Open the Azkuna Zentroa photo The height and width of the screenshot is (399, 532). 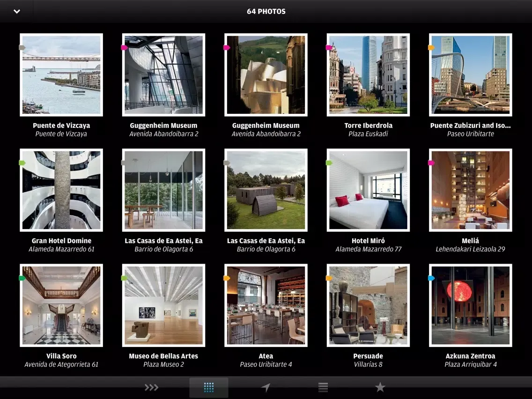click(x=471, y=305)
